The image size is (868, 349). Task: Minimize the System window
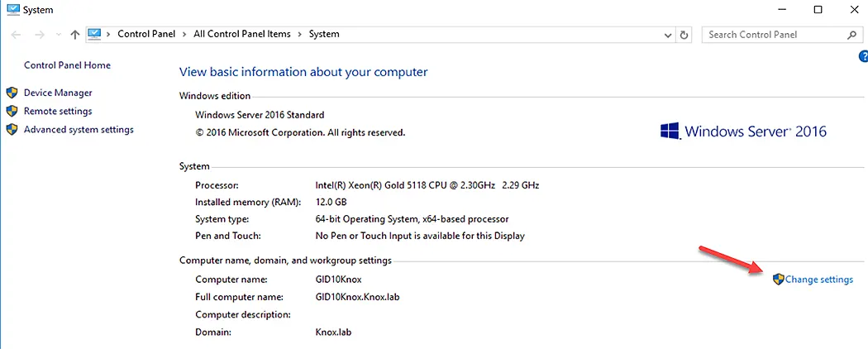tap(782, 9)
